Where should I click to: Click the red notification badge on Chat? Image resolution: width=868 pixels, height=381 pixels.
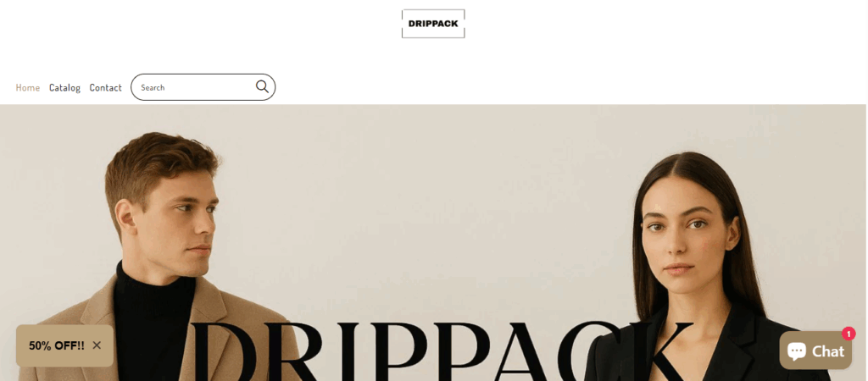[x=848, y=334]
